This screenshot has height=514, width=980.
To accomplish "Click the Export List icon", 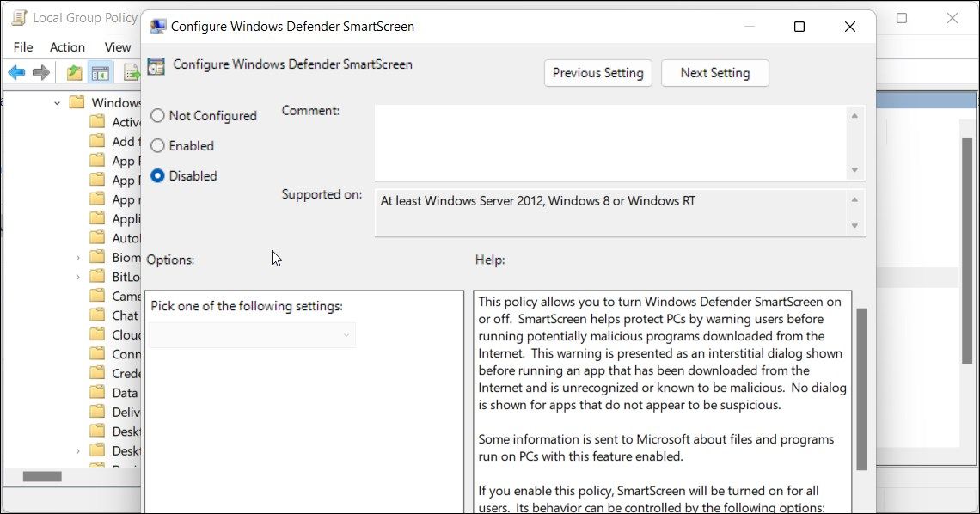I will pyautogui.click(x=131, y=72).
